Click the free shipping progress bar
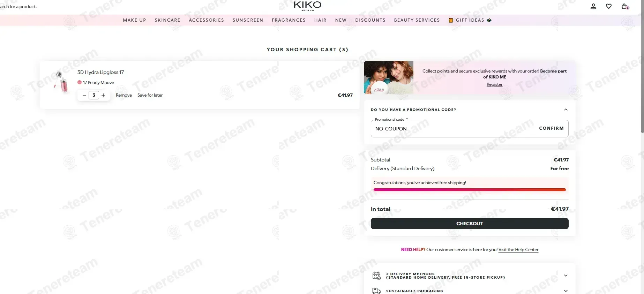Screen dimensions: 644x294 click(470, 190)
